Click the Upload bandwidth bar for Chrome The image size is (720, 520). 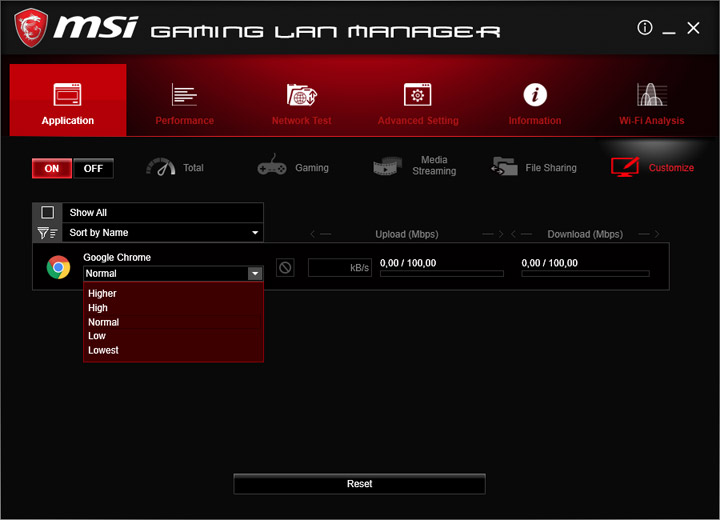[442, 274]
